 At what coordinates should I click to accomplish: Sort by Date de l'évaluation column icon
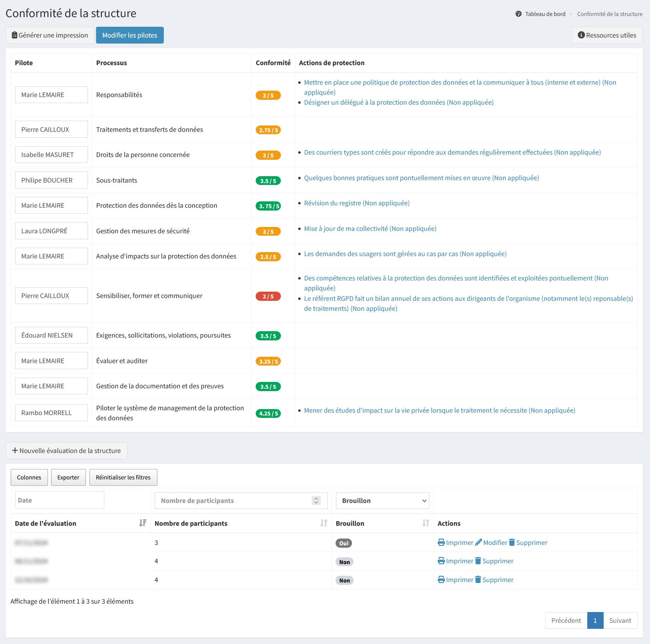tap(143, 523)
